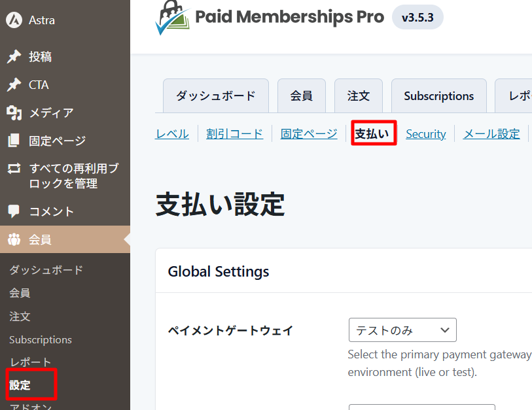Select the highlighted 会員 top-level menu
532x410 pixels.
[65, 239]
